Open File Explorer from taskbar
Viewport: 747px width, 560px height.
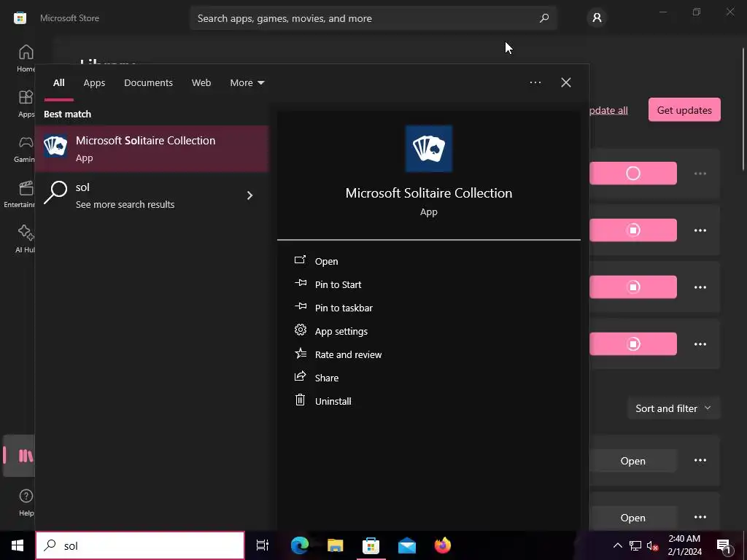pos(336,545)
